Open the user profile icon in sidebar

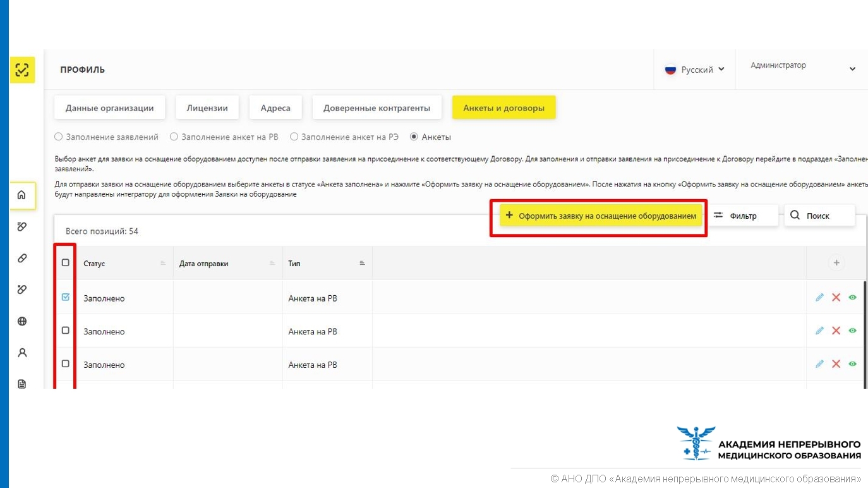click(22, 353)
